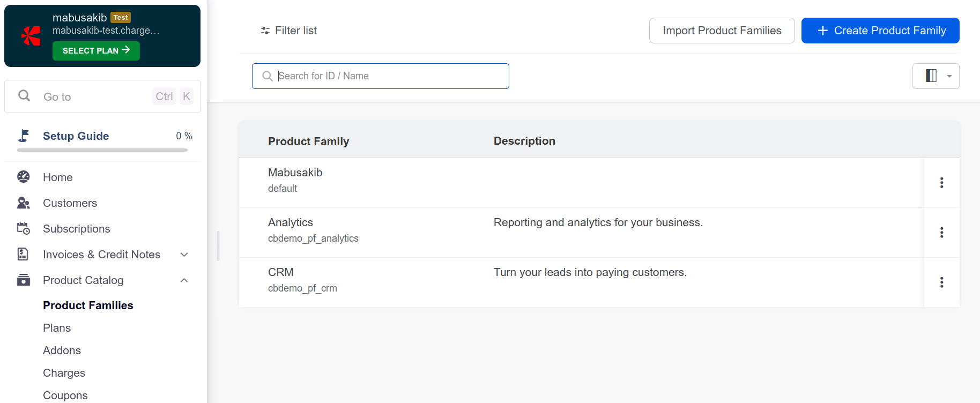Go to Addons in Product Catalog
This screenshot has height=403, width=980.
[62, 350]
